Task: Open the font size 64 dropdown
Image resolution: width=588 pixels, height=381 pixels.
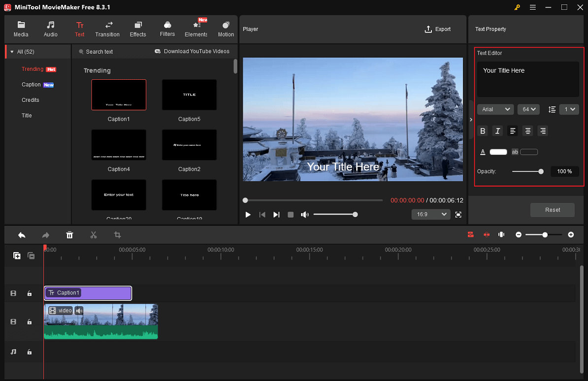Action: click(528, 109)
